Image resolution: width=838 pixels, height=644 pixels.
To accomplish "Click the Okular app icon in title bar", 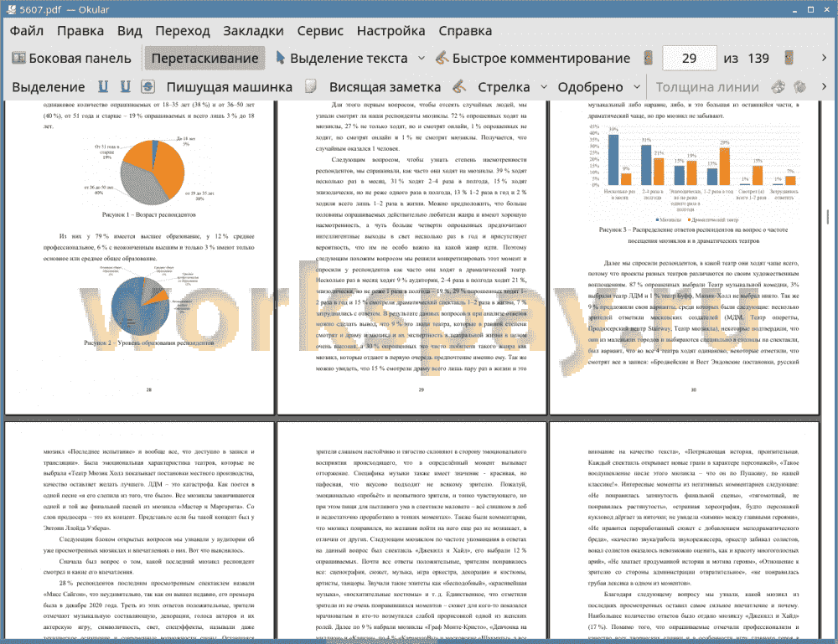I will (11, 9).
